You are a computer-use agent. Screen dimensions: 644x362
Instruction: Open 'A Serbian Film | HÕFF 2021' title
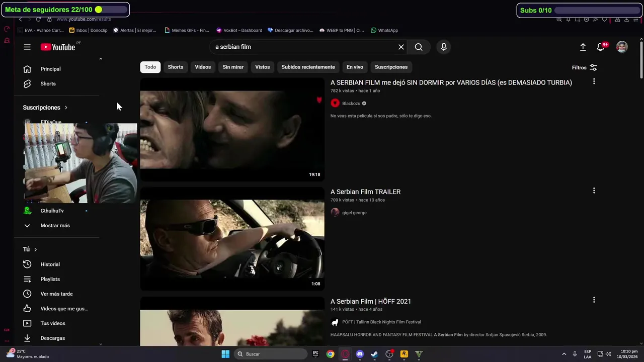(x=371, y=301)
